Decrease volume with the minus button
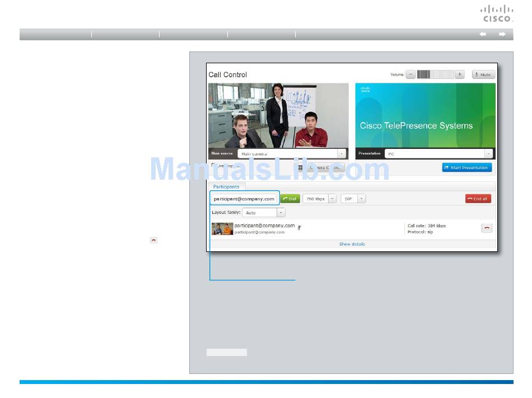This screenshot has width=532, height=398. point(410,74)
